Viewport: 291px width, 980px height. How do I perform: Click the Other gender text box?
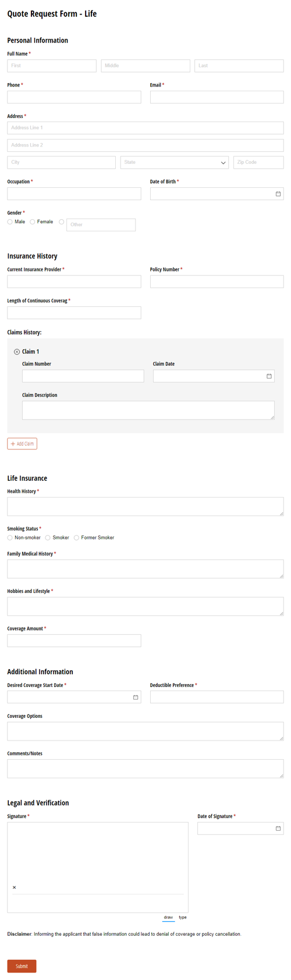101,225
